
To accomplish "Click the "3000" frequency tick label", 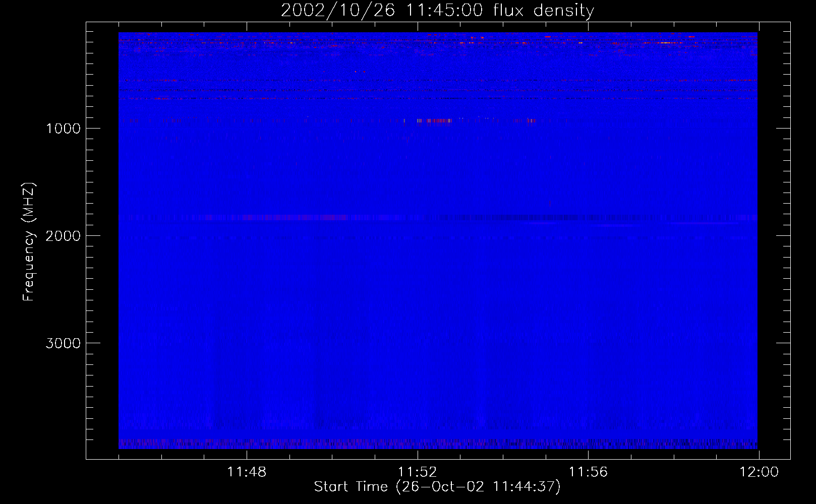I will [x=63, y=343].
